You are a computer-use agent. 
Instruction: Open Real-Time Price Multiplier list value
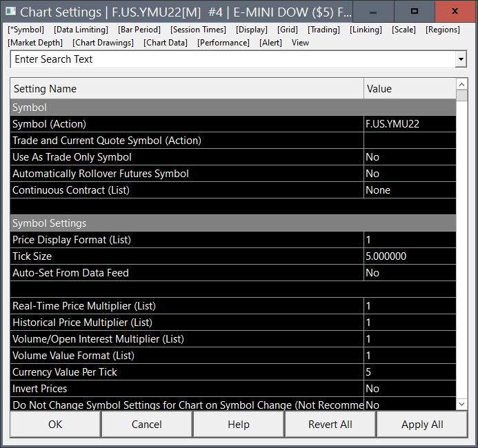pos(410,306)
